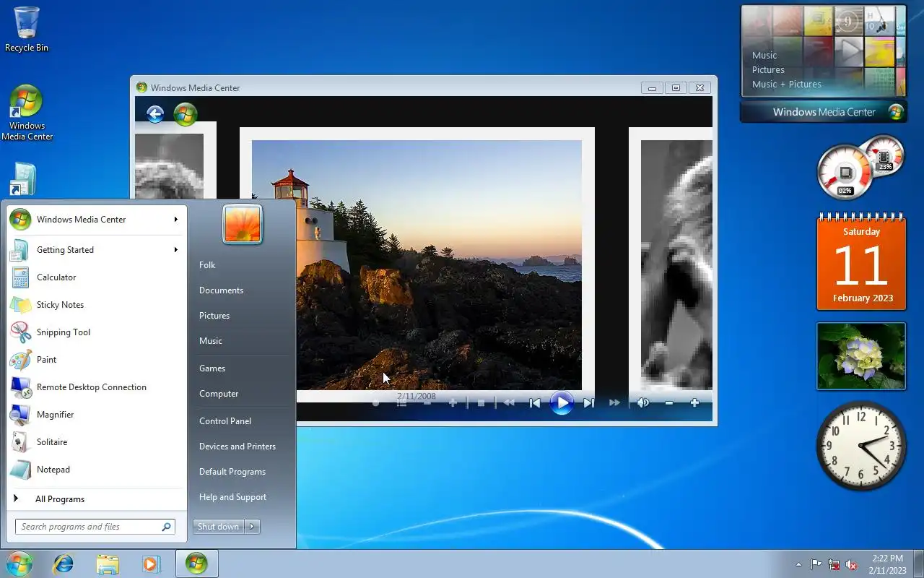The height and width of the screenshot is (578, 924).
Task: Open Default Programs
Action: pos(232,472)
